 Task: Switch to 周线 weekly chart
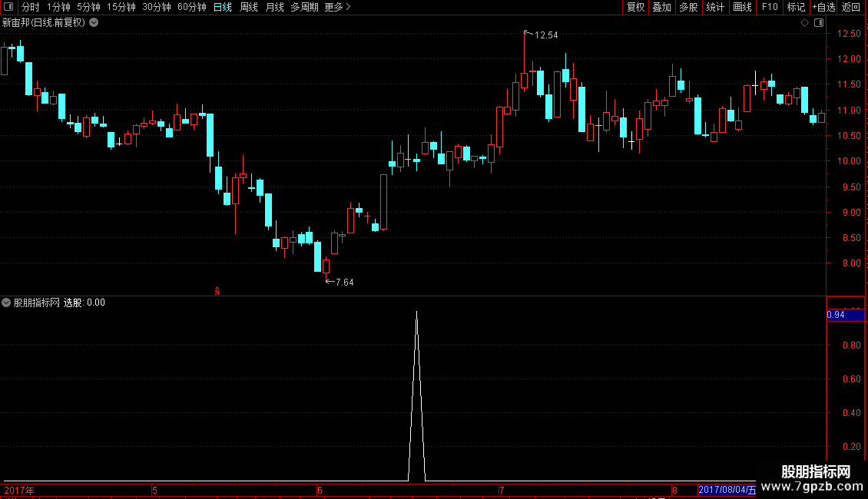click(249, 7)
